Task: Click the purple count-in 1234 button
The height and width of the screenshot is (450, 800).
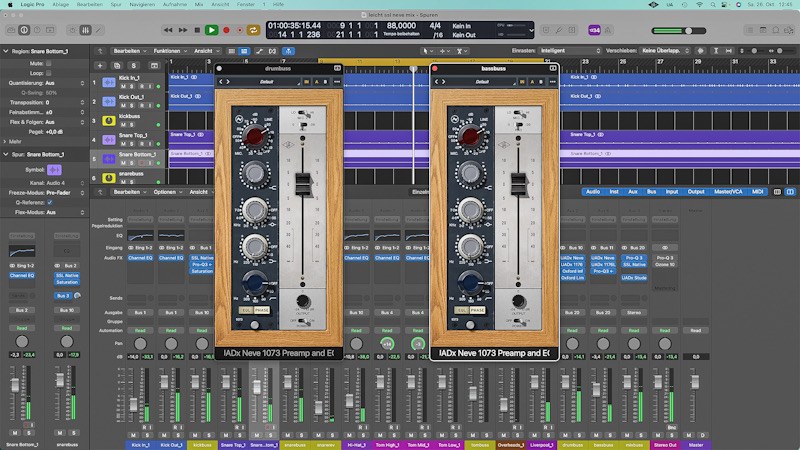Action: coord(594,31)
